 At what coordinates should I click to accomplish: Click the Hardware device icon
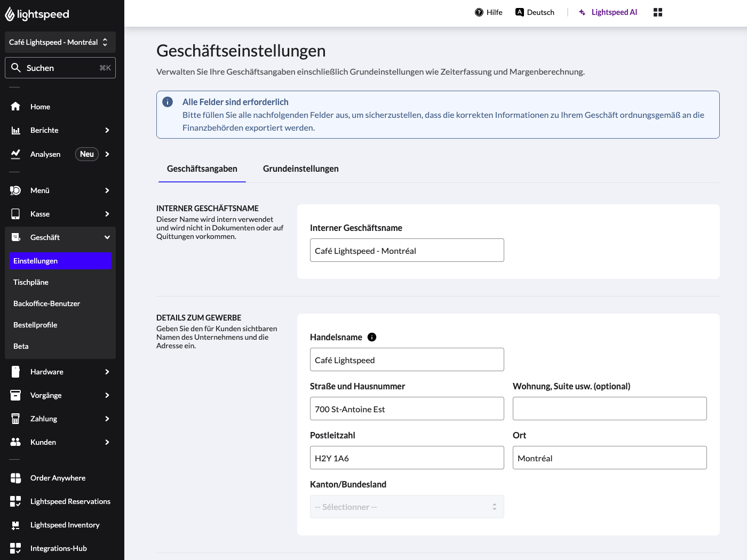(x=15, y=372)
